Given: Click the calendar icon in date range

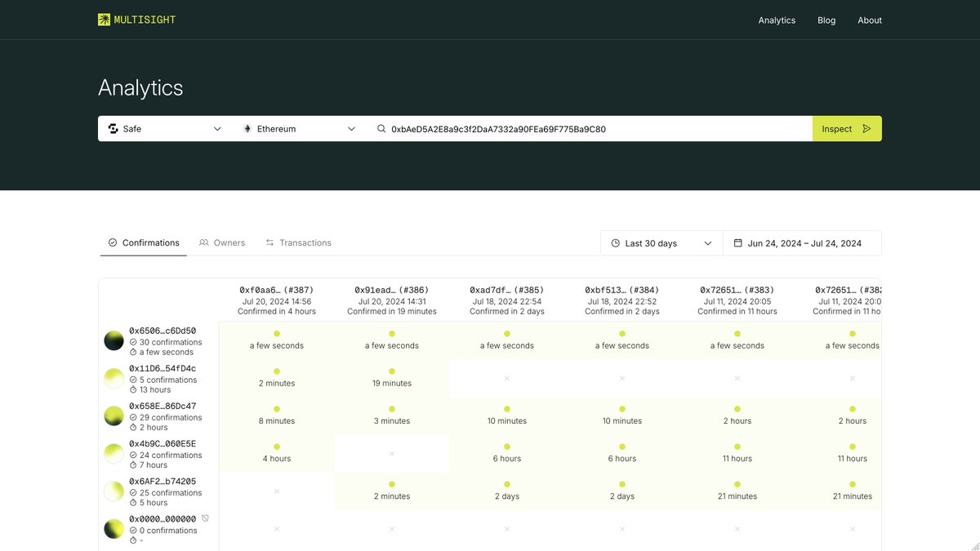Looking at the screenshot, I should coord(738,243).
